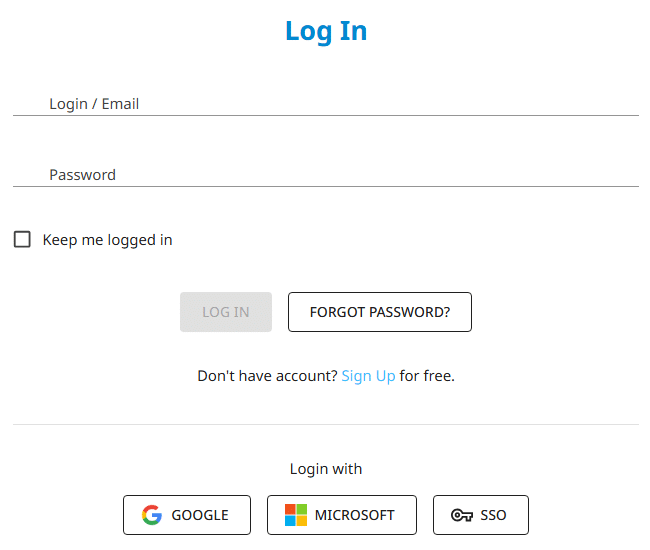650x550 pixels.
Task: Click the divider line above Login with
Action: 326,424
